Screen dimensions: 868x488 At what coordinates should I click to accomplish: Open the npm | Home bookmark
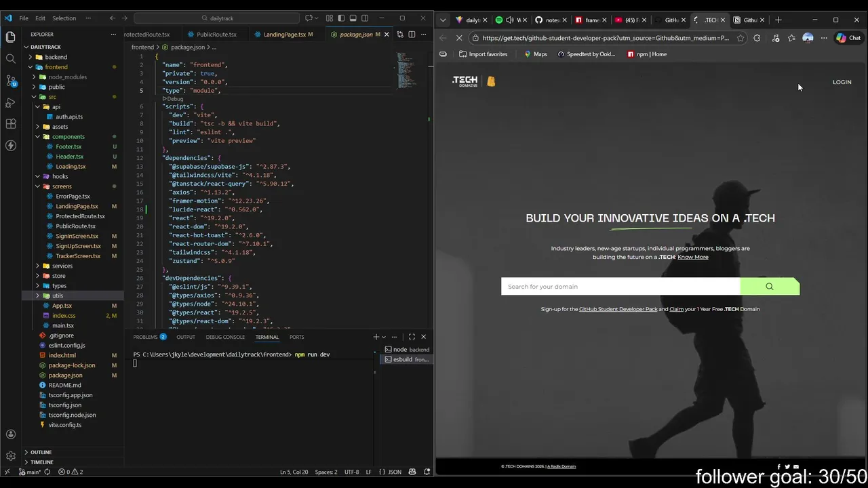pos(647,54)
